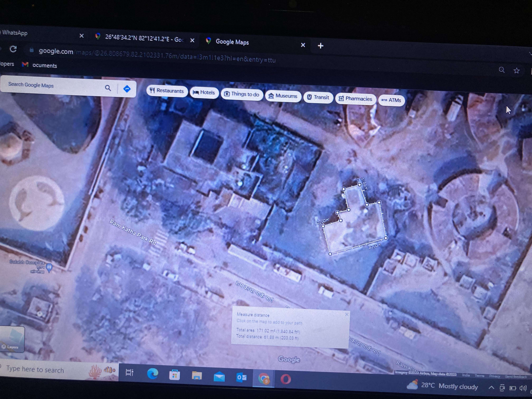The width and height of the screenshot is (532, 399).
Task: Launch Opera browser from the taskbar
Action: tap(286, 379)
